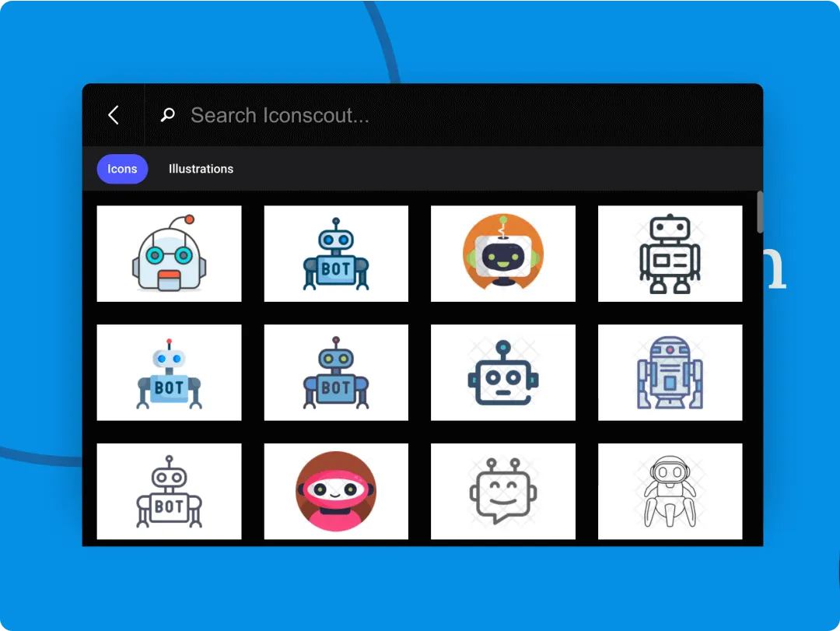This screenshot has width=840, height=631.
Task: Choose the smiling chat bubble bot icon
Action: click(503, 492)
